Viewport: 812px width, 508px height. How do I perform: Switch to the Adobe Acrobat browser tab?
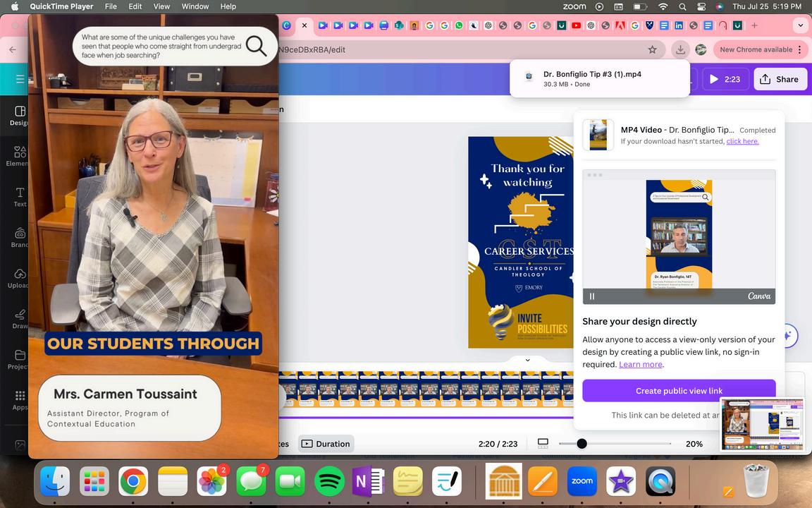pyautogui.click(x=620, y=25)
